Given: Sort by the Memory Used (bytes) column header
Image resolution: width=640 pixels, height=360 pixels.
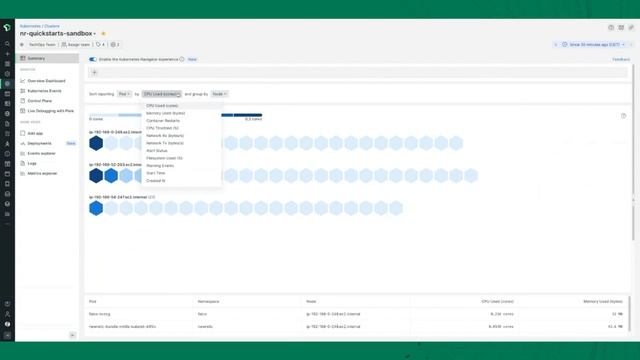Looking at the screenshot, I should point(603,302).
